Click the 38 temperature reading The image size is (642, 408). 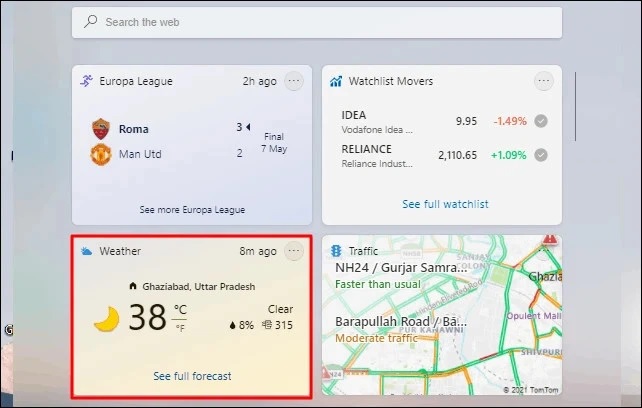pyautogui.click(x=147, y=317)
